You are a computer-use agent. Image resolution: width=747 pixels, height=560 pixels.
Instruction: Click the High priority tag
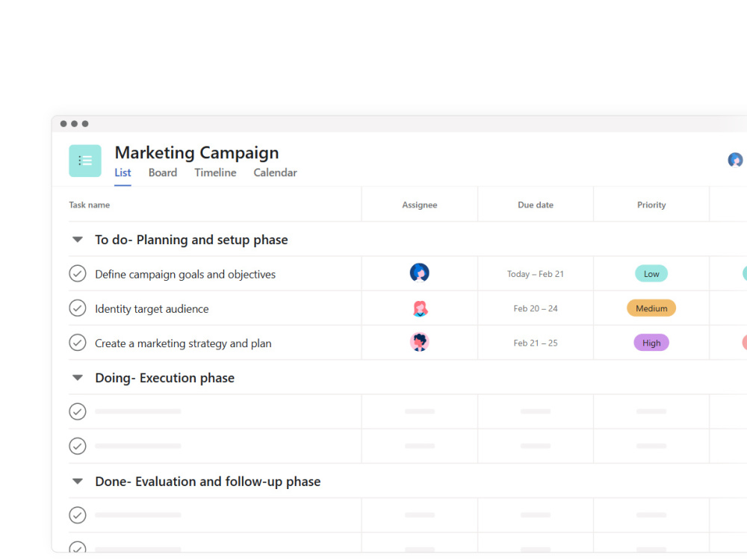pyautogui.click(x=651, y=343)
